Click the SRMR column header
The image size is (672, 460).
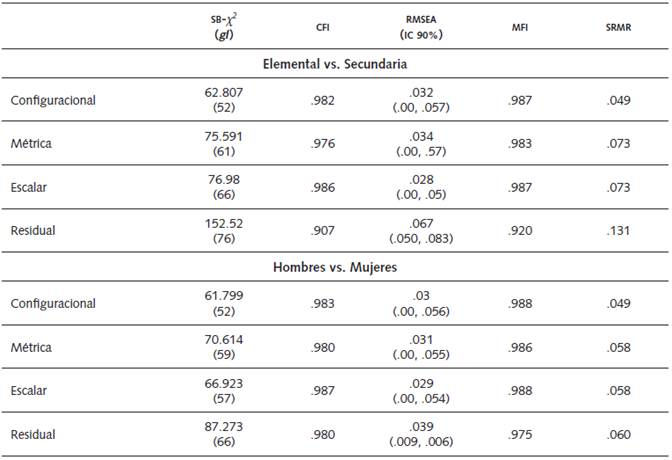click(x=616, y=27)
